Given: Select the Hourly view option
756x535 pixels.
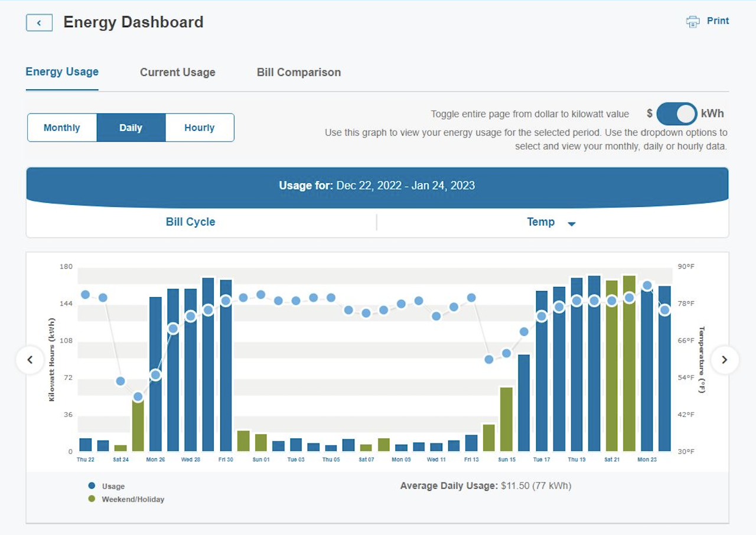Looking at the screenshot, I should [199, 128].
